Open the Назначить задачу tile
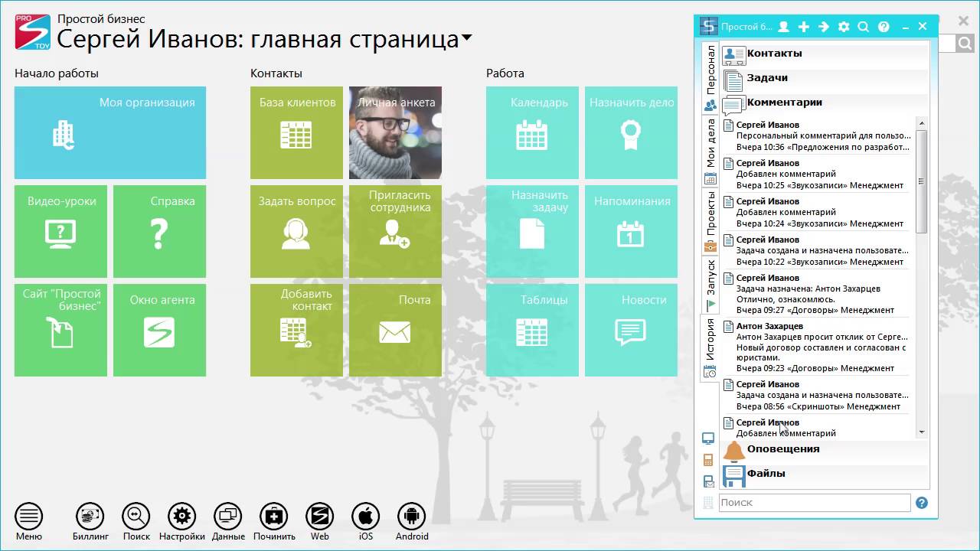This screenshot has width=980, height=551. (x=532, y=231)
